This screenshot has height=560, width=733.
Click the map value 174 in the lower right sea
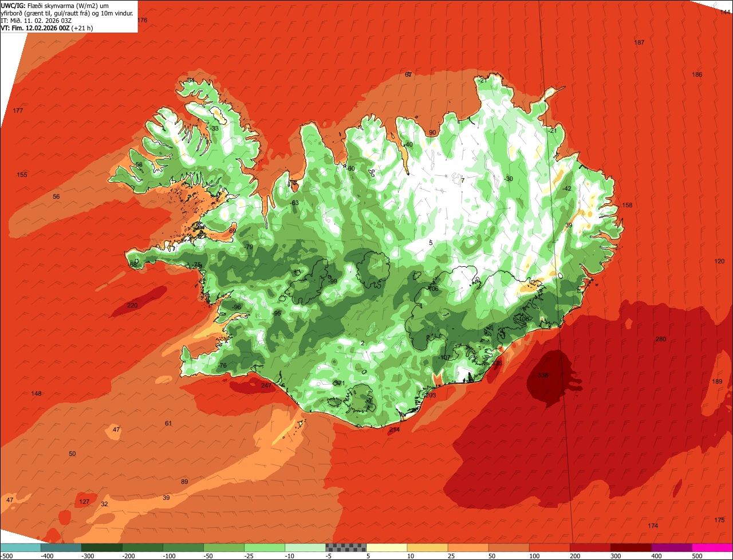point(653,526)
